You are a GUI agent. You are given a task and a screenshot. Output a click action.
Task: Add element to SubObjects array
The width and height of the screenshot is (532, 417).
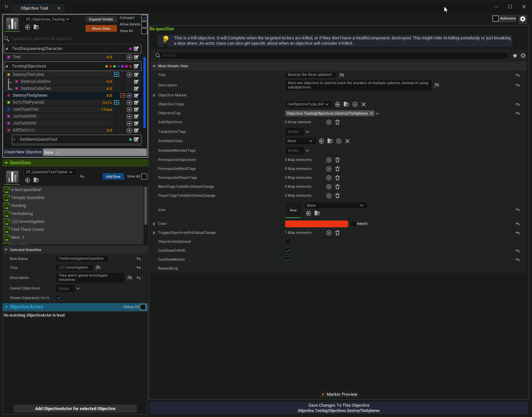pos(329,122)
